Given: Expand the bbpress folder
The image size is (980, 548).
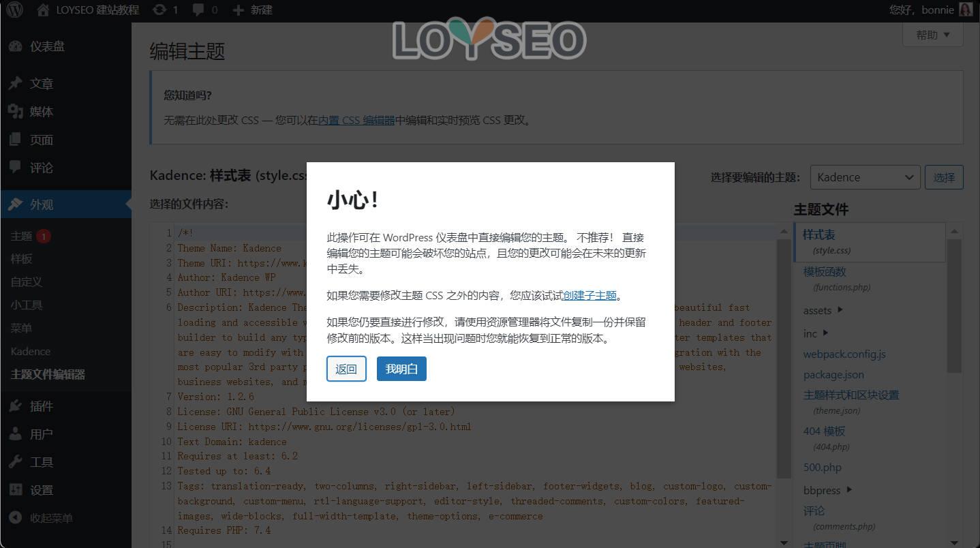Looking at the screenshot, I should 827,490.
